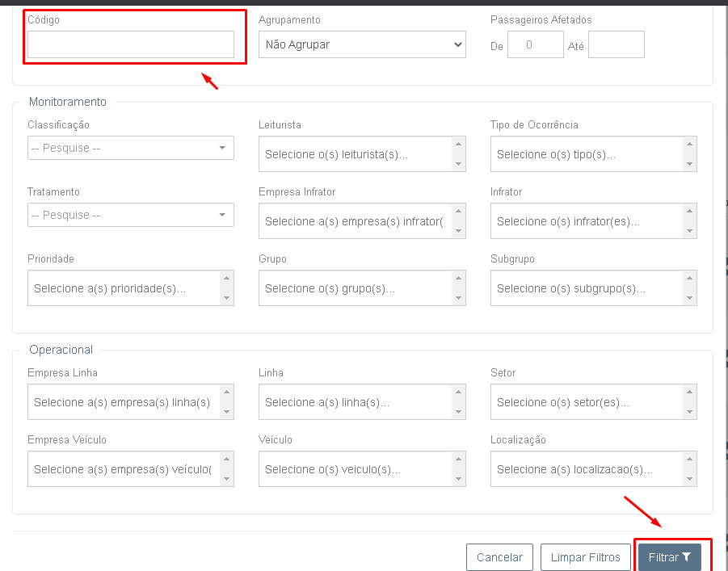Click the Filtrar button with funnel icon
The width and height of the screenshot is (728, 571).
pos(669,557)
